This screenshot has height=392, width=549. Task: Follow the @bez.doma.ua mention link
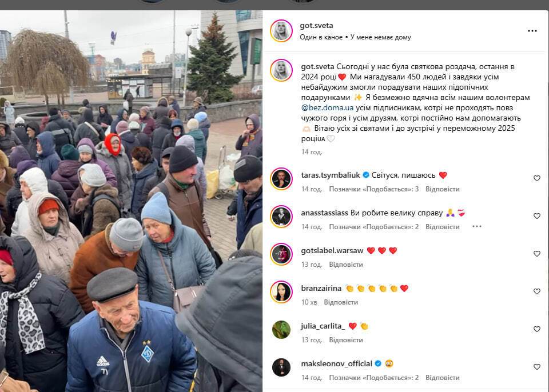pyautogui.click(x=327, y=108)
